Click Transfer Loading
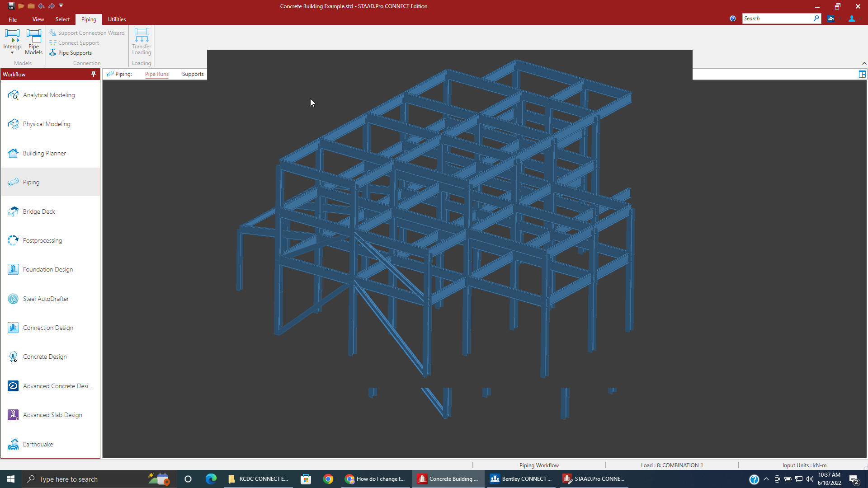The image size is (868, 488). (x=142, y=42)
